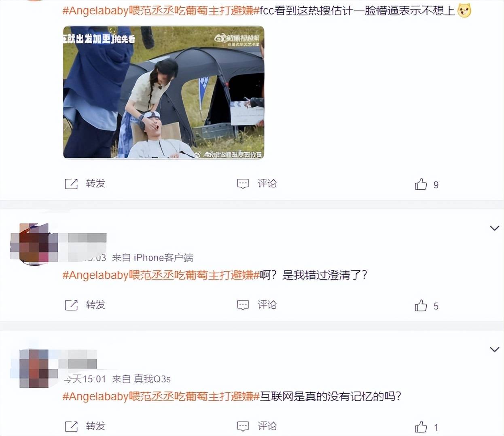
Task: Like the post with 5 likes
Action: tap(421, 305)
